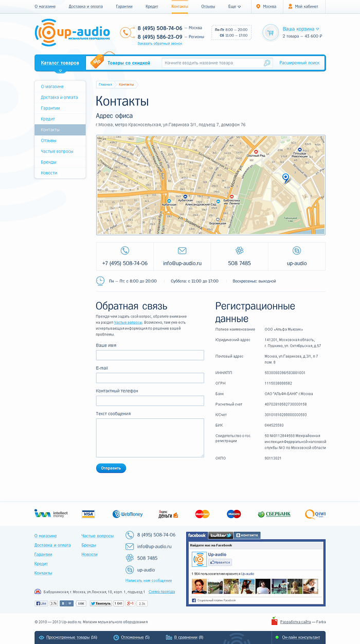Click the Intellect Money payment logo
The height and width of the screenshot is (644, 360).
click(x=51, y=513)
